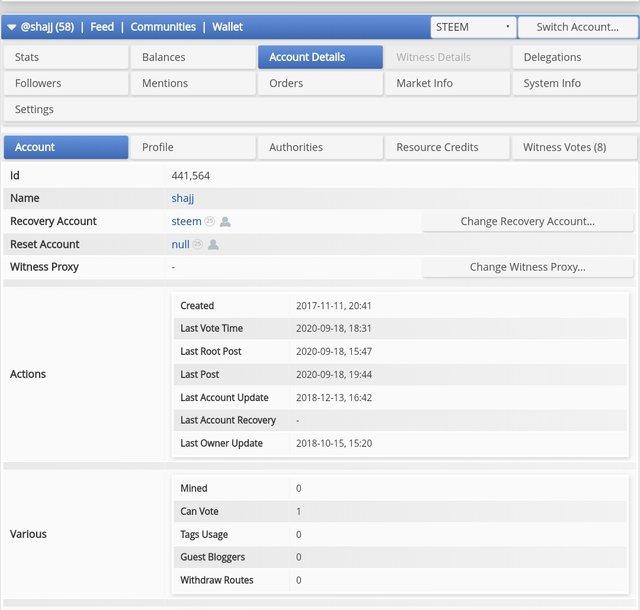Open the Witness Votes (8) sub-tab
Screen dimensions: 640x610
pos(575,147)
